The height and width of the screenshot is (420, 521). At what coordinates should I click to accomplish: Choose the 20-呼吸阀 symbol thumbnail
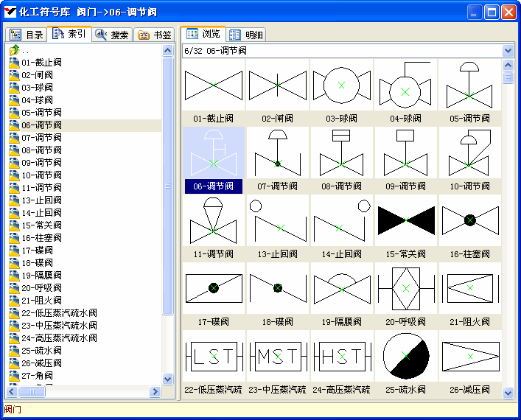tap(405, 288)
